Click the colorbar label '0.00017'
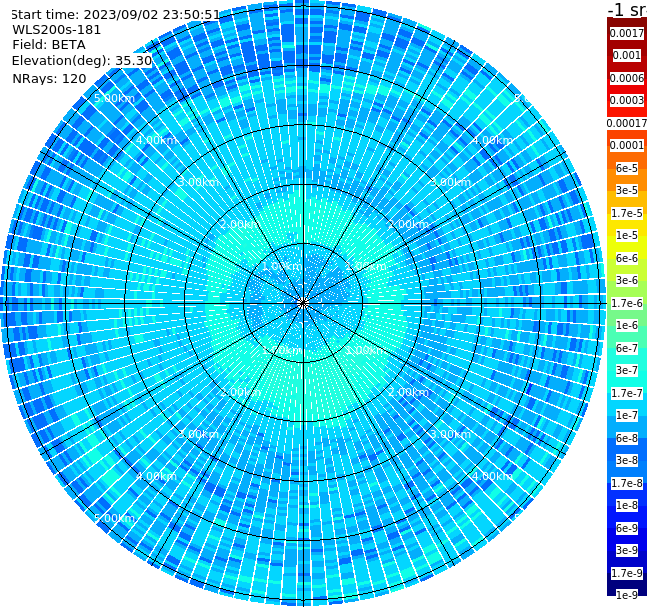The height and width of the screenshot is (607, 647). pyautogui.click(x=627, y=123)
